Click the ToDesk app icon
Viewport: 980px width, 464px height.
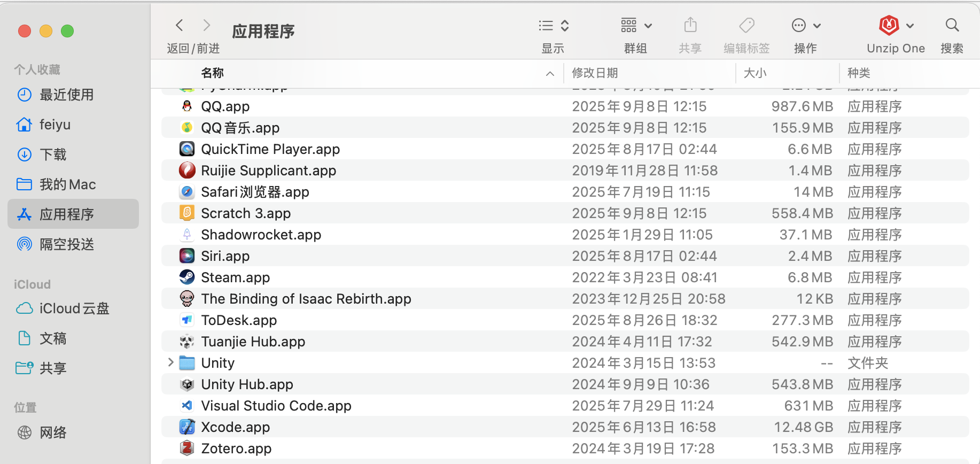(x=186, y=320)
